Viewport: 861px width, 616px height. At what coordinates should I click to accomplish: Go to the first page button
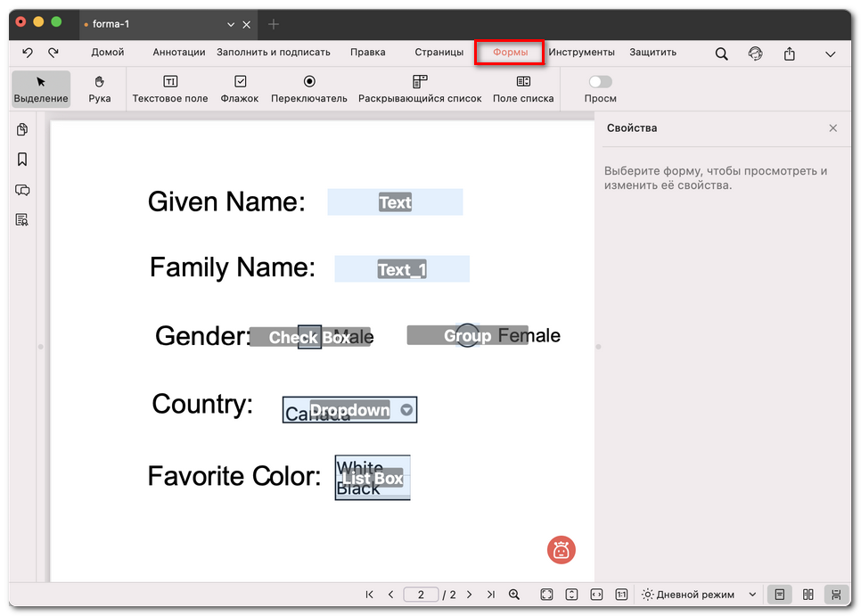click(x=369, y=595)
